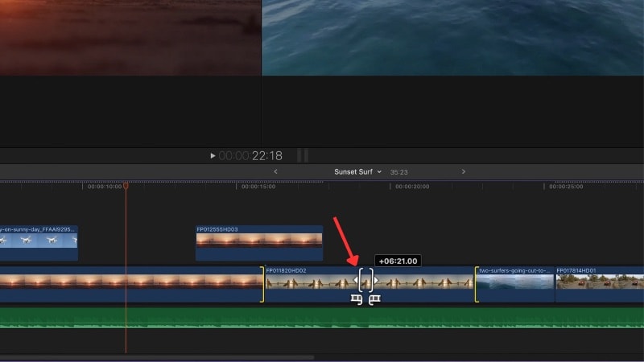Click the right viewer showing ocean water
The width and height of the screenshot is (644, 362).
453,38
